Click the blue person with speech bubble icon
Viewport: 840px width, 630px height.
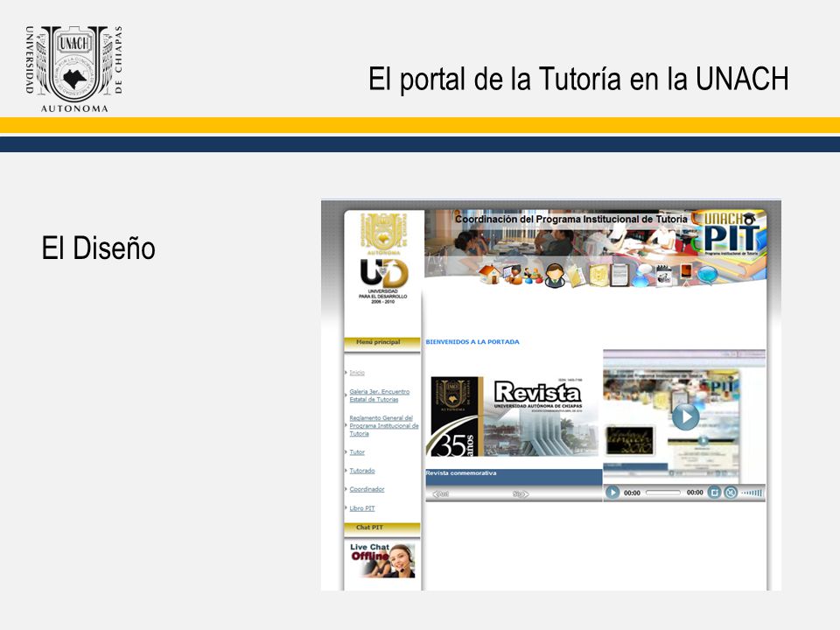[641, 276]
